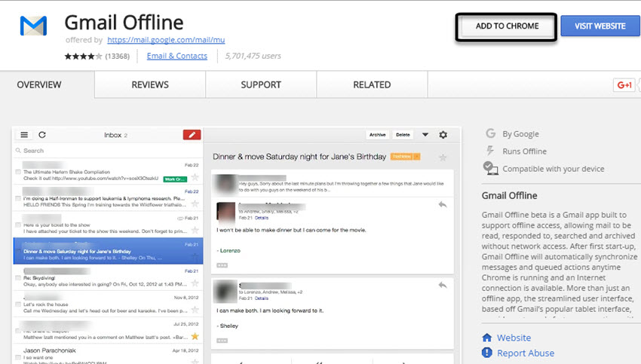This screenshot has height=364, width=641.
Task: Click the yellow star on Matthew Izatt email
Action: (x=195, y=336)
